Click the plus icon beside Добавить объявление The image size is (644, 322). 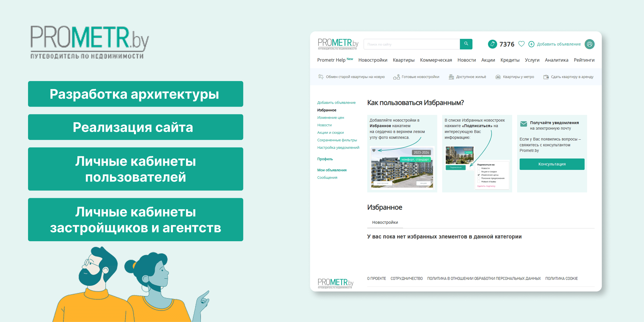click(x=531, y=44)
